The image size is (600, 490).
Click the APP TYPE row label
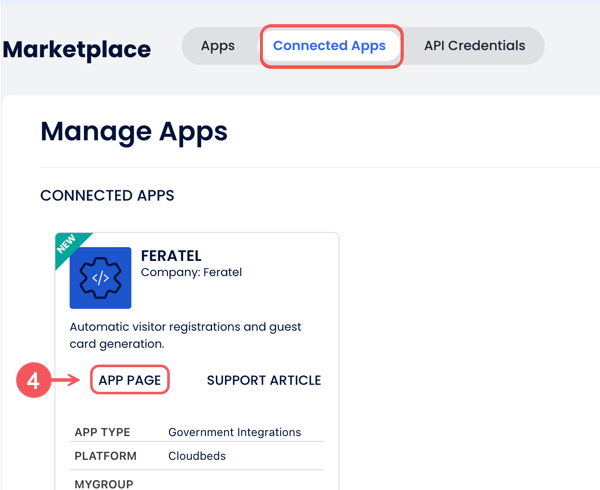pyautogui.click(x=103, y=432)
